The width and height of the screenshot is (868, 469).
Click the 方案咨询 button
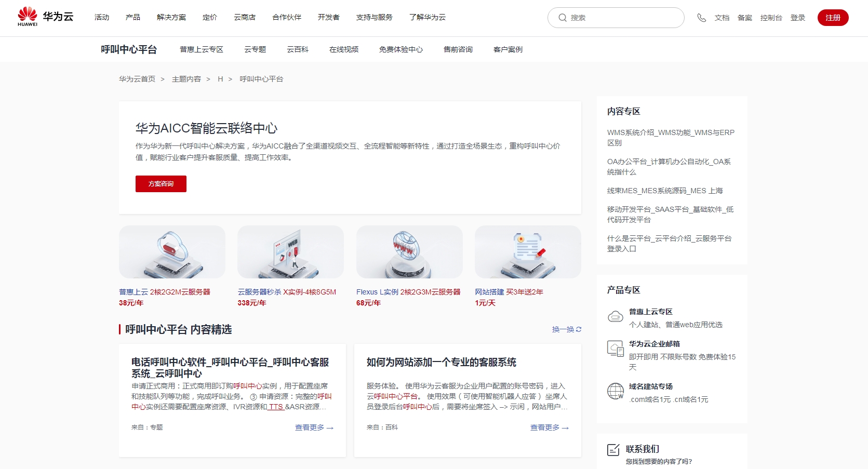[161, 184]
